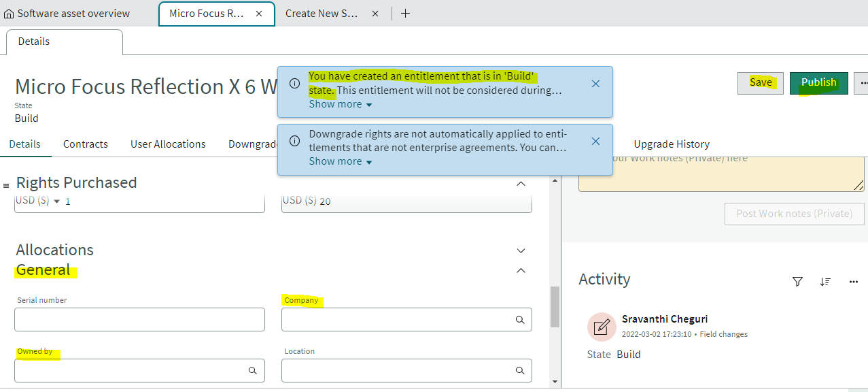Expand the Allocations section
868x392 pixels.
[x=521, y=250]
